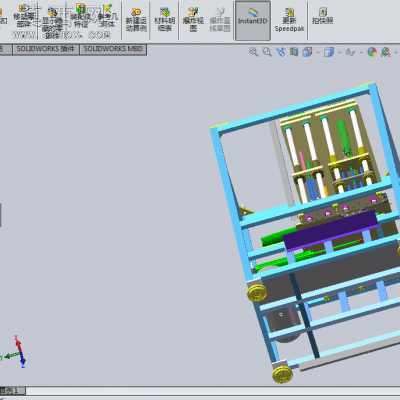Viewport: 400px width, 400px height.
Task: Click Update Speedpak (更新 Speedpak)
Action: tap(289, 21)
